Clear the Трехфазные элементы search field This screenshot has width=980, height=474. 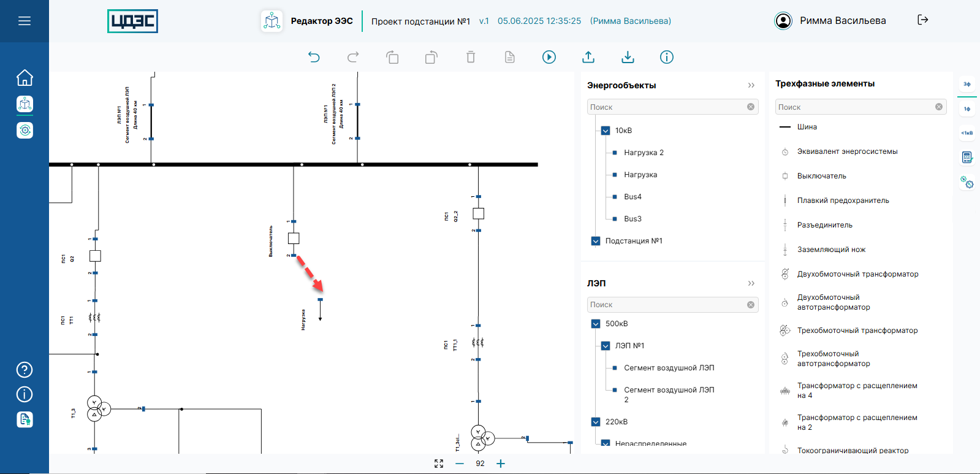coord(939,107)
